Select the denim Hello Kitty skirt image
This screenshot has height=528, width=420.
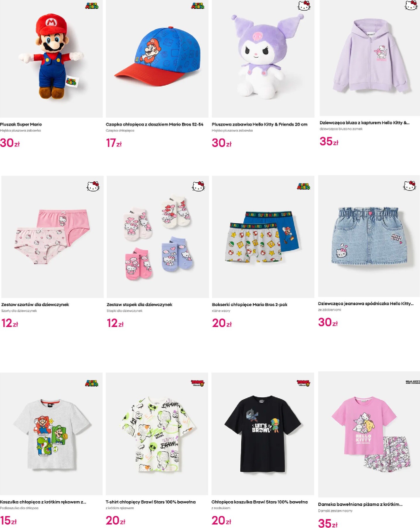(x=369, y=236)
